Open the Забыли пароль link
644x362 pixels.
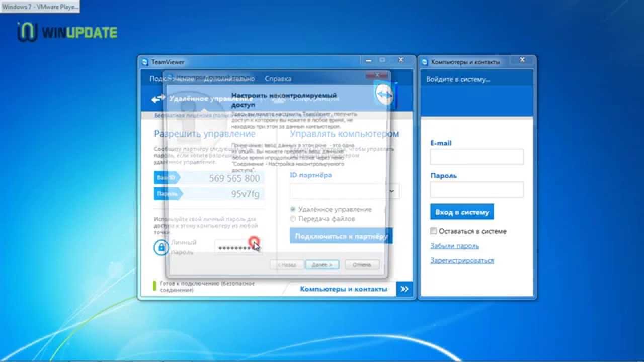coord(454,246)
